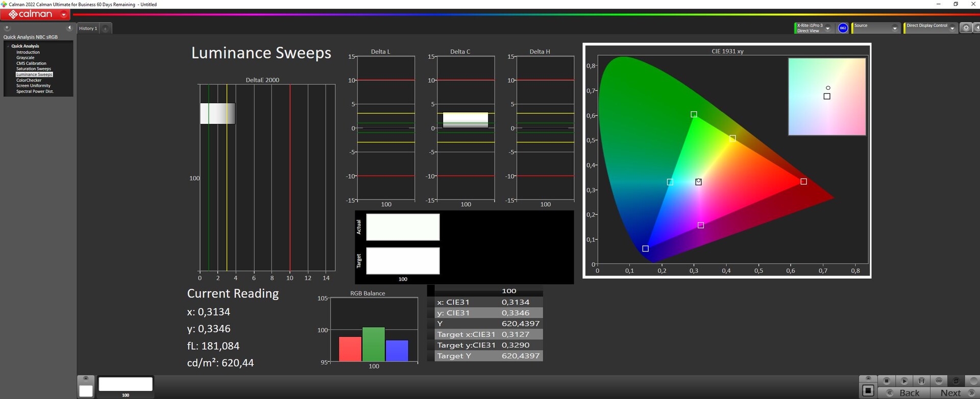Open the Grayscale workflow page
This screenshot has width=980, height=399.
[25, 58]
